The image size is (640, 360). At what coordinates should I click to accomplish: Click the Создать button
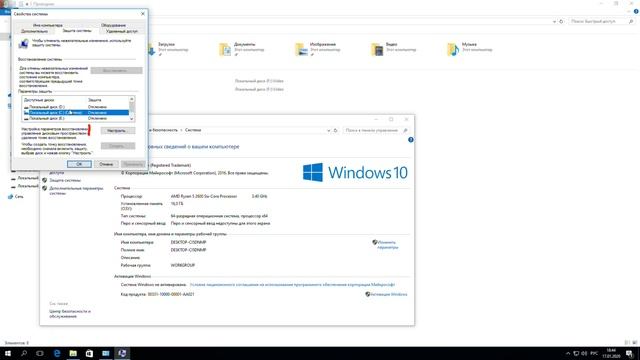click(x=118, y=146)
